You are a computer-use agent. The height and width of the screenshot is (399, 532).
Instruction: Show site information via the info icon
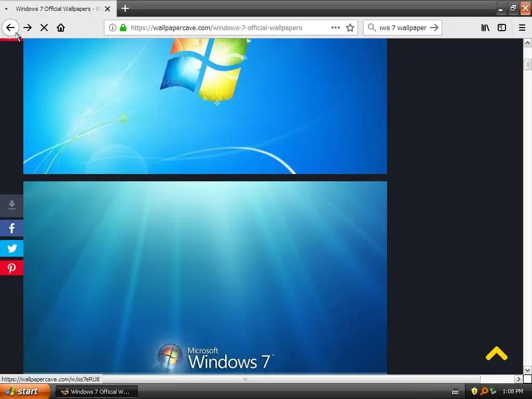click(x=112, y=28)
